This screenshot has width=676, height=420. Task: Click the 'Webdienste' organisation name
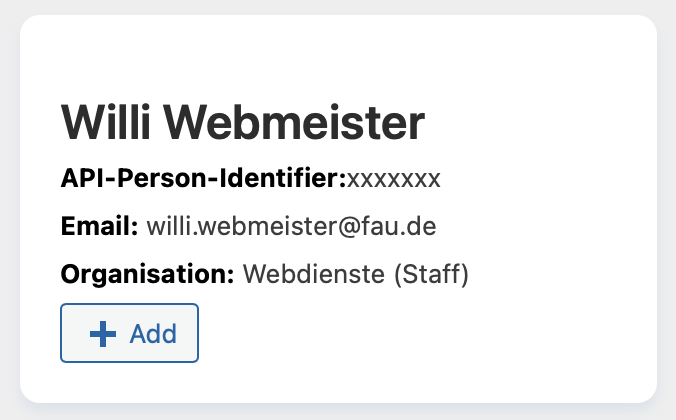pyautogui.click(x=313, y=274)
